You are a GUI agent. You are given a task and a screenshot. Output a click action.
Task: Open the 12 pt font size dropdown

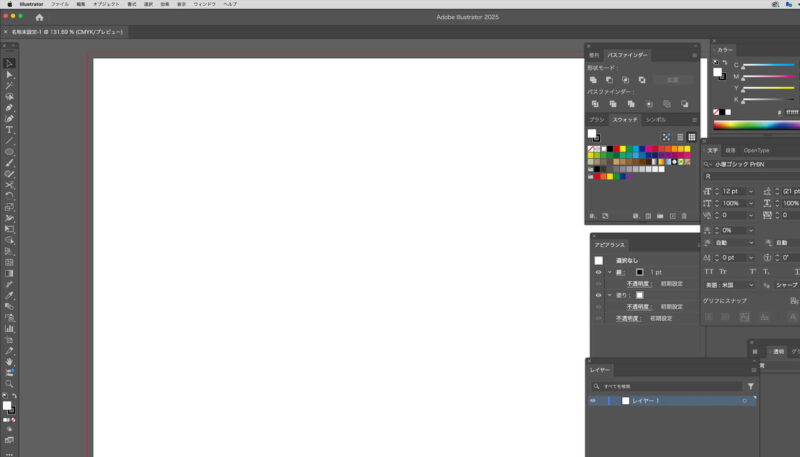[749, 191]
